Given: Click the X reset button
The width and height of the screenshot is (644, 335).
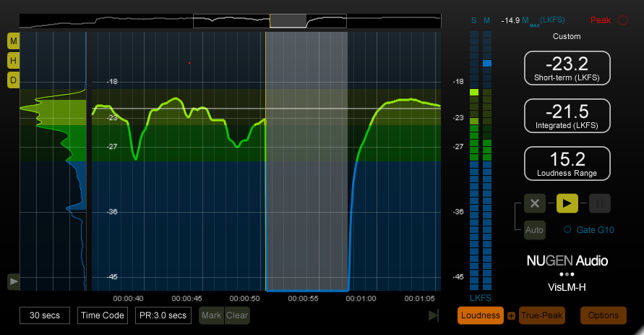Looking at the screenshot, I should pos(535,203).
